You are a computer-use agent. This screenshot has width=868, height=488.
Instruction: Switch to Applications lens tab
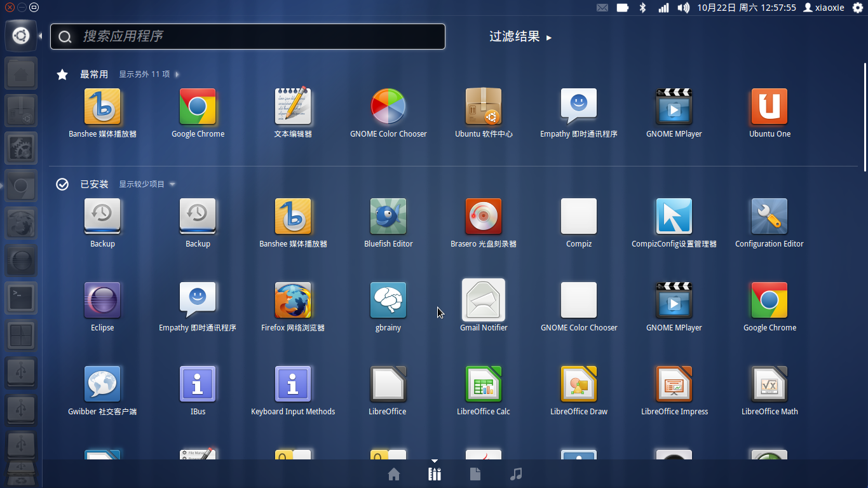pyautogui.click(x=435, y=474)
